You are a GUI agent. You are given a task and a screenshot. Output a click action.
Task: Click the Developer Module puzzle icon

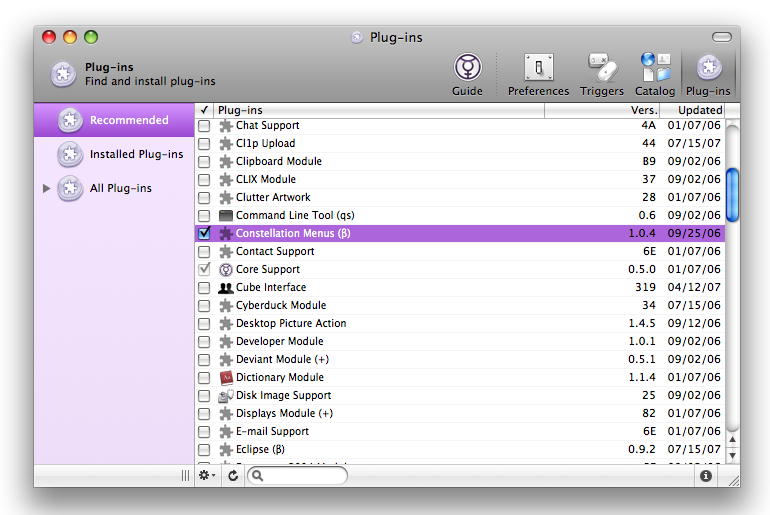pyautogui.click(x=225, y=342)
